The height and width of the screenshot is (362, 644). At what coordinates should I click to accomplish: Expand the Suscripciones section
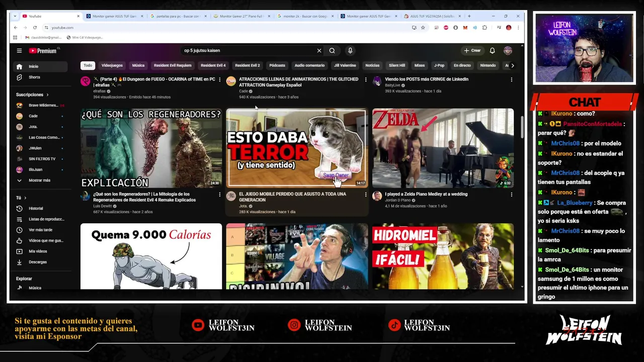coord(32,95)
